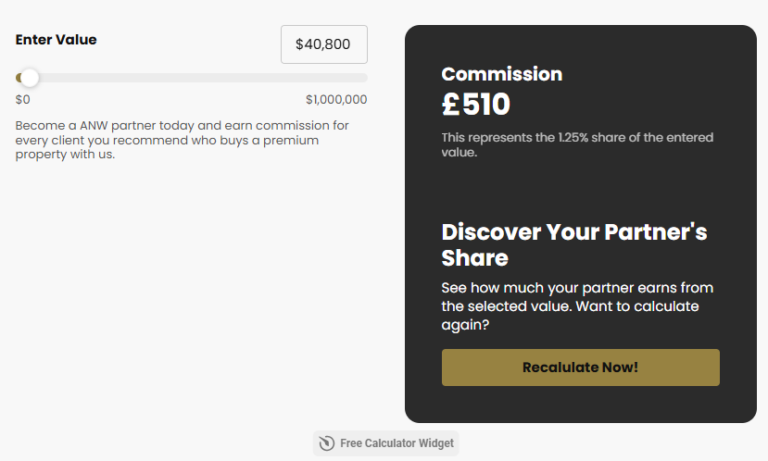Open the Free Calculator Widget link text
768x461 pixels.
point(396,443)
